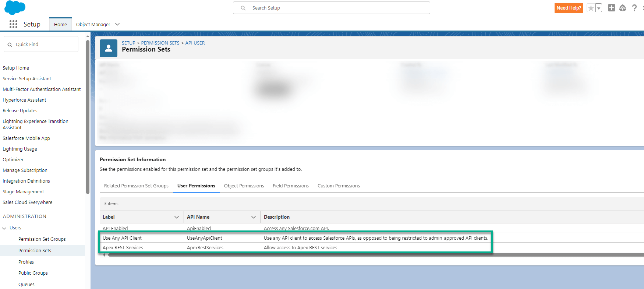Open Profiles under Users
Viewport: 644px width, 289px height.
pyautogui.click(x=26, y=262)
